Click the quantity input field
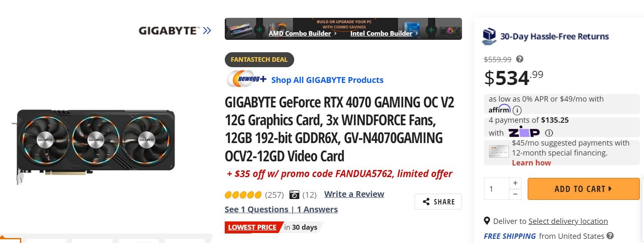The image size is (644, 243). point(497,189)
